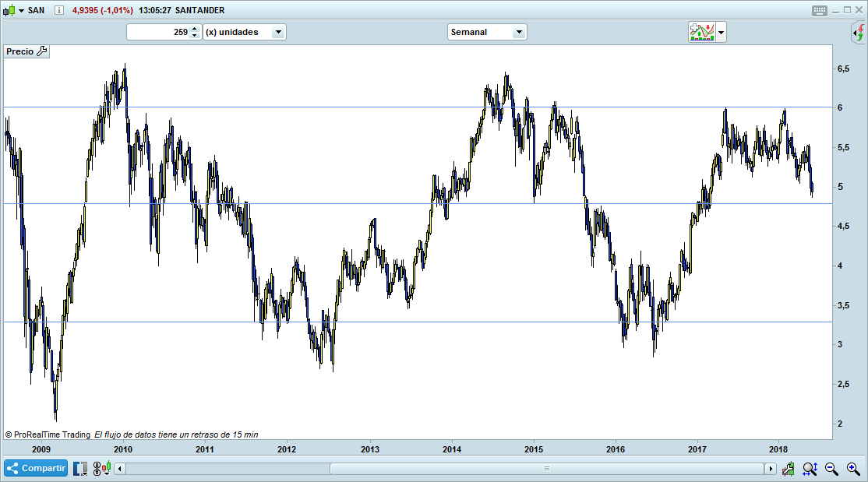Select the auto-fit zoom magnifier icon

[810, 469]
